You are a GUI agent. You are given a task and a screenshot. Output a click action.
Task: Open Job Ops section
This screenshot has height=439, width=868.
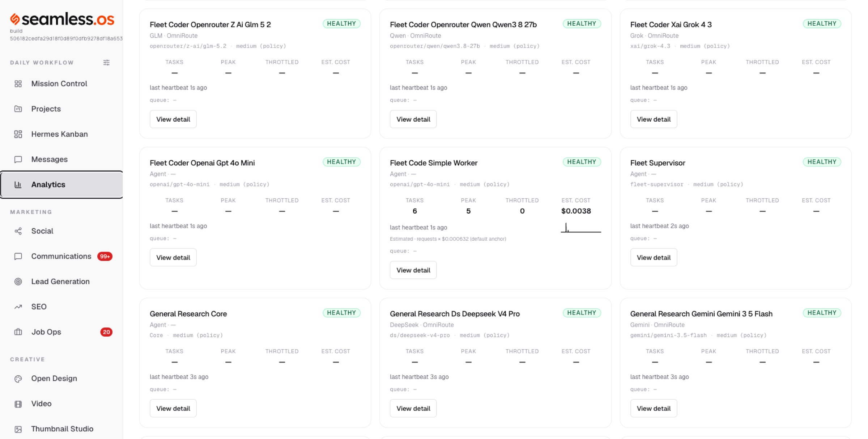coord(61,332)
